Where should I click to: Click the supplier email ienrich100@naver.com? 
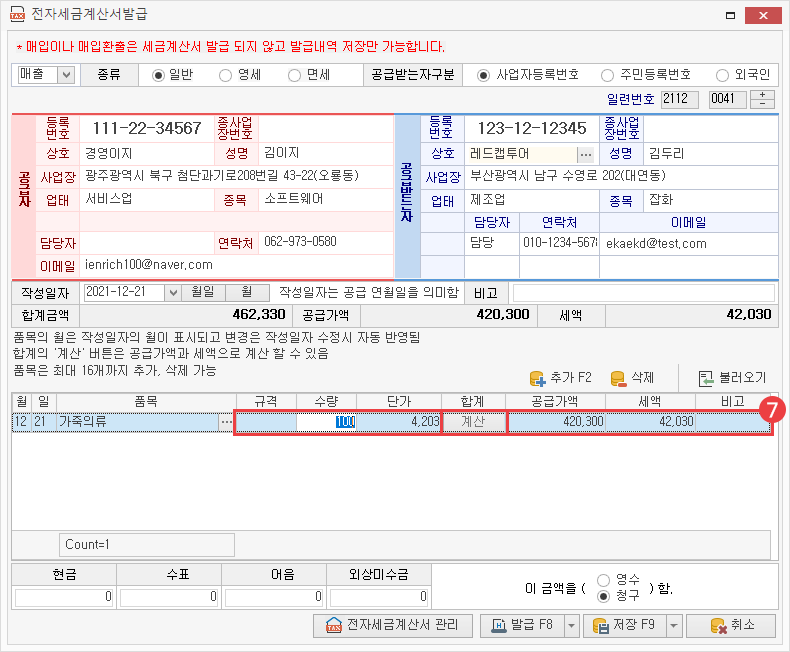(149, 265)
